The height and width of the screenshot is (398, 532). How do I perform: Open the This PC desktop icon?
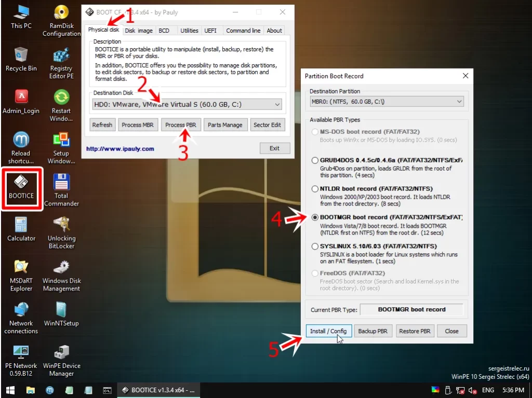click(x=21, y=17)
